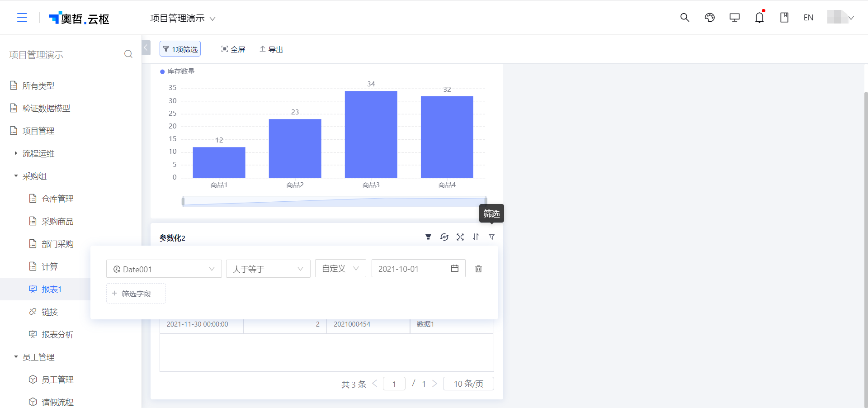Click the 2021000454 table cell
The height and width of the screenshot is (408, 868).
368,324
